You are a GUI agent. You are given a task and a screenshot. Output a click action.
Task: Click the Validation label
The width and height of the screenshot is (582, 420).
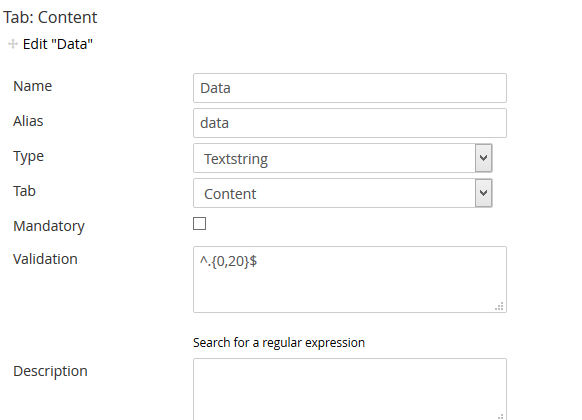[x=45, y=259]
